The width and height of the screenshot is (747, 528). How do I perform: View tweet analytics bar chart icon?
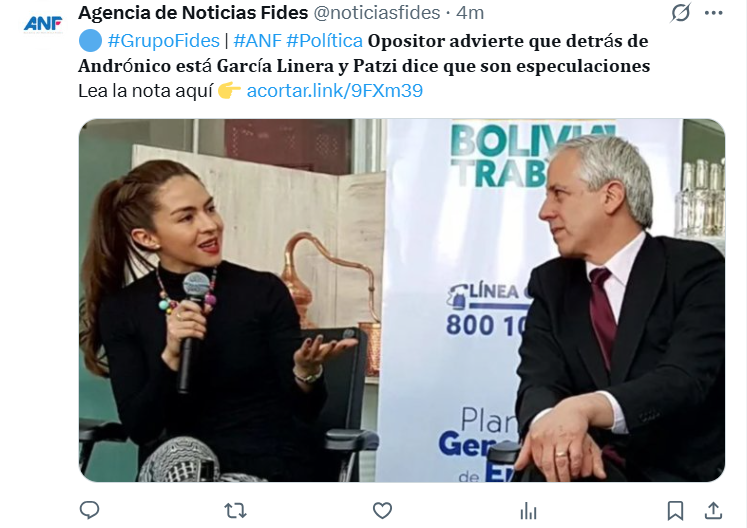pyautogui.click(x=528, y=511)
